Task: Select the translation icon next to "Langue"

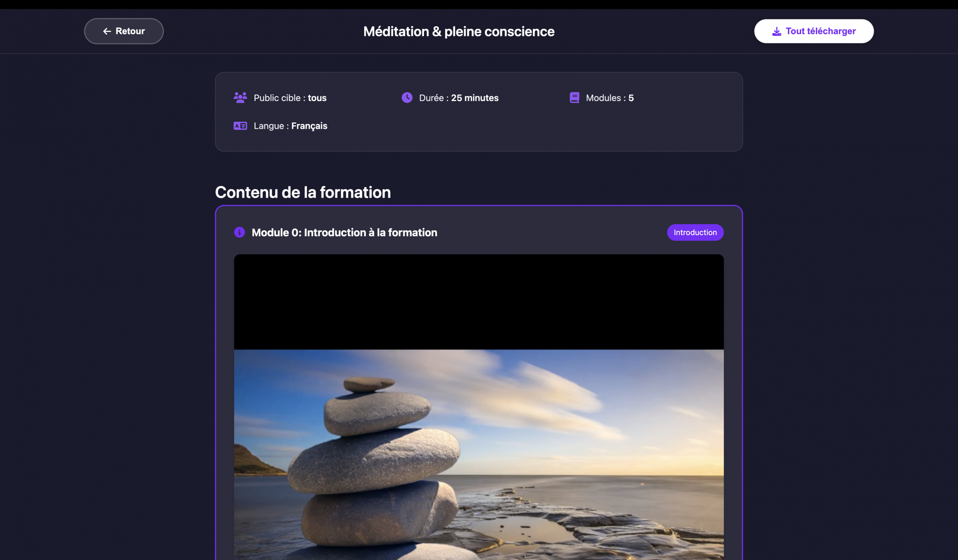Action: point(240,125)
